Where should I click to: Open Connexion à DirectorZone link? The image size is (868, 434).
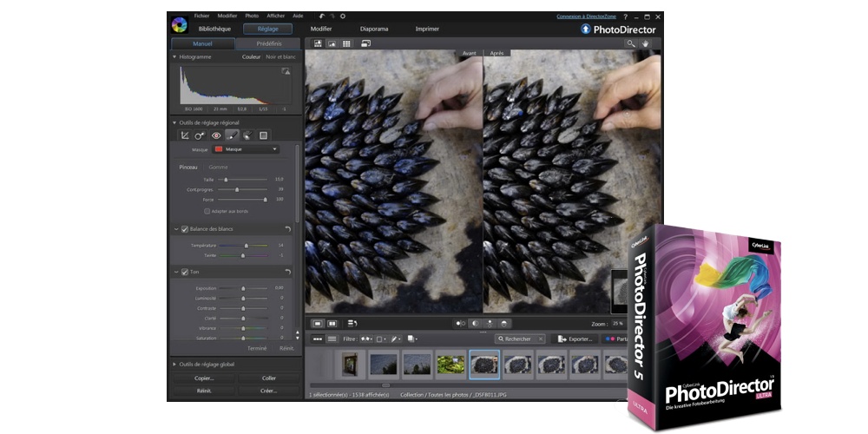[x=586, y=16]
